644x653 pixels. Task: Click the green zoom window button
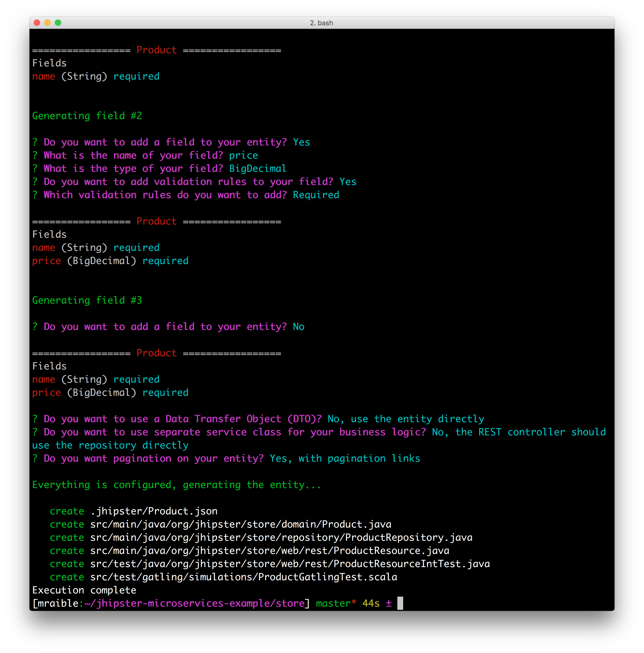coord(58,23)
